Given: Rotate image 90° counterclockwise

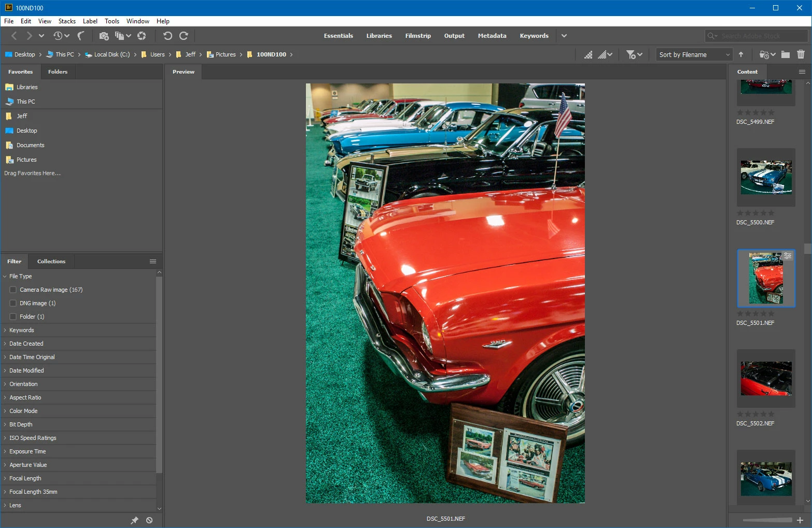Looking at the screenshot, I should click(167, 36).
